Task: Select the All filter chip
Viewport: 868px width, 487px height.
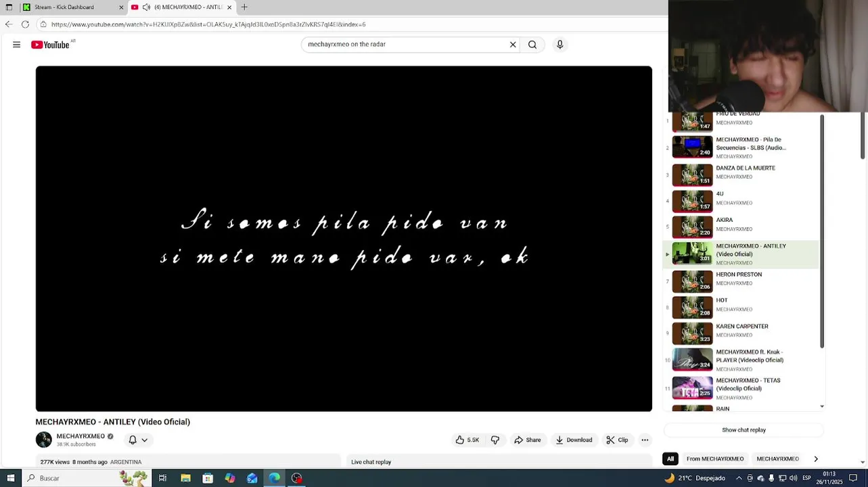Action: [670, 459]
